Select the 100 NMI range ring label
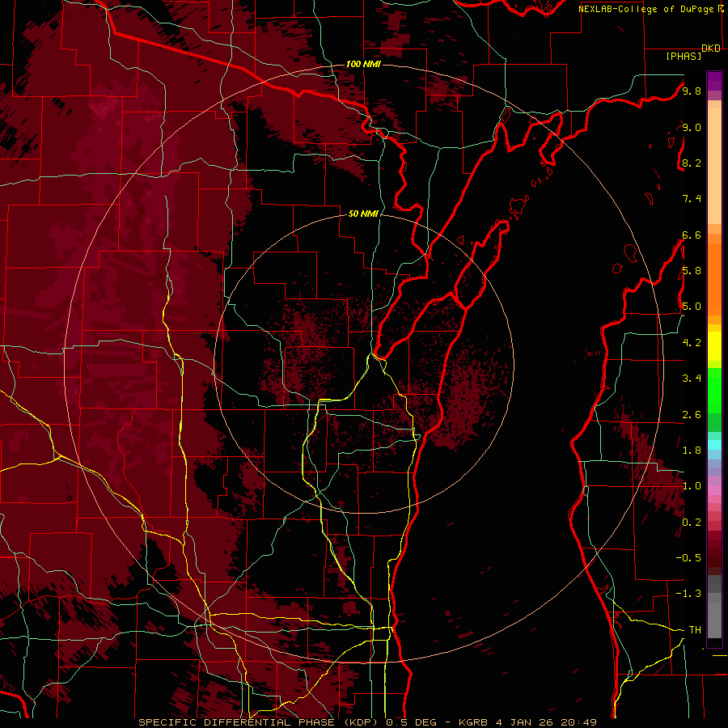The height and width of the screenshot is (728, 728). click(x=363, y=64)
